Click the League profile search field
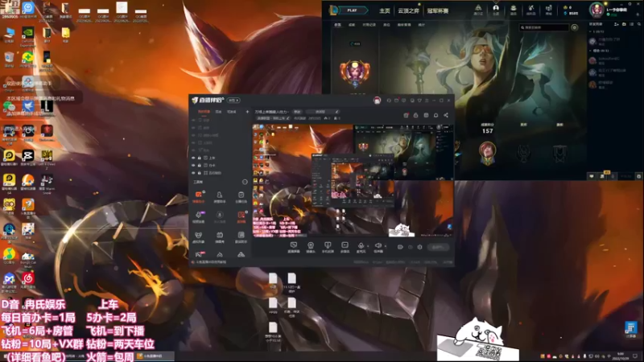The width and height of the screenshot is (644, 362). click(544, 27)
